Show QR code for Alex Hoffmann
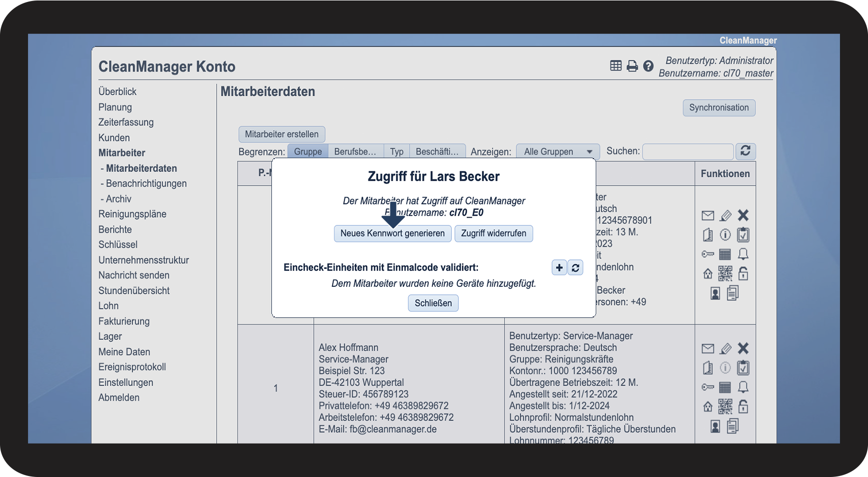Screen dimensions: 868x477 tap(725, 407)
